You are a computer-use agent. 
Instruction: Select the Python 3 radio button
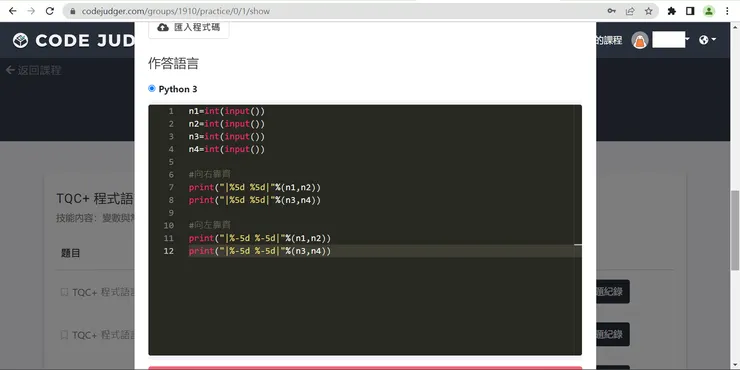pos(151,88)
